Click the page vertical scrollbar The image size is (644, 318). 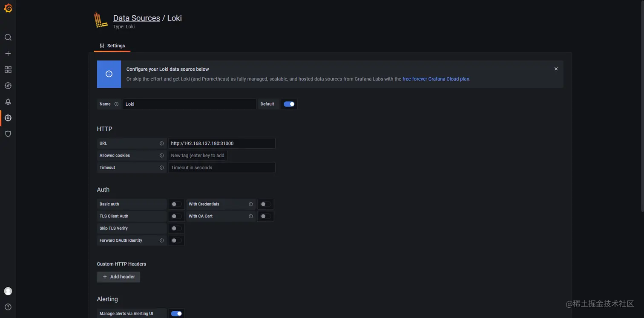[642, 107]
